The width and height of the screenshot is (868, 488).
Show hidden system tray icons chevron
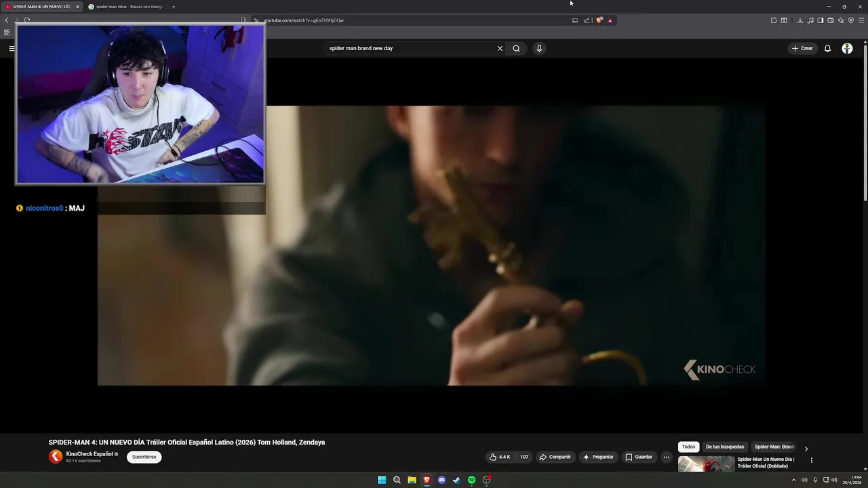793,480
